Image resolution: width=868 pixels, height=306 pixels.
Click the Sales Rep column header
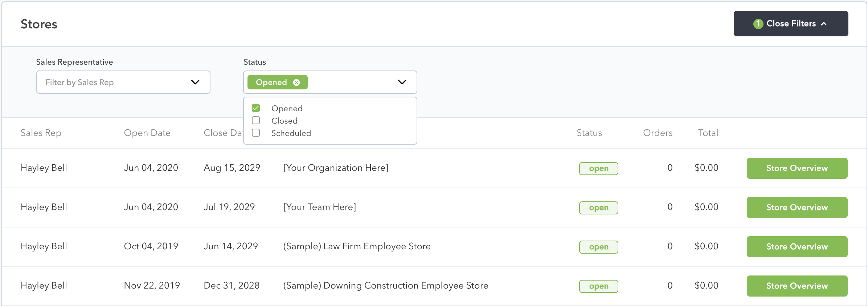[41, 133]
